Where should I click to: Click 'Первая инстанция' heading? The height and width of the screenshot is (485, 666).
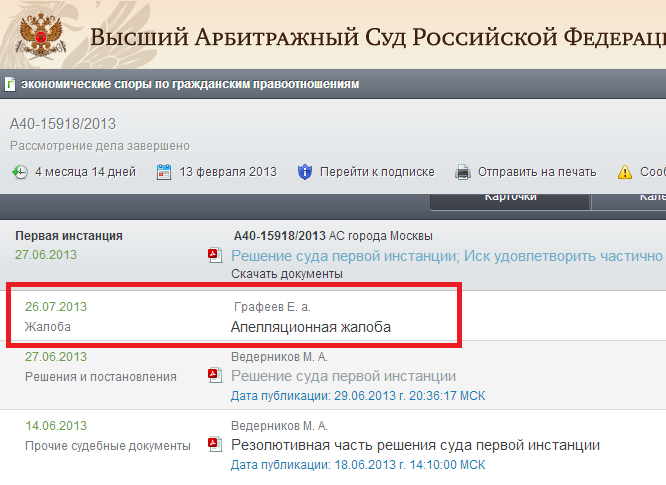(x=69, y=236)
